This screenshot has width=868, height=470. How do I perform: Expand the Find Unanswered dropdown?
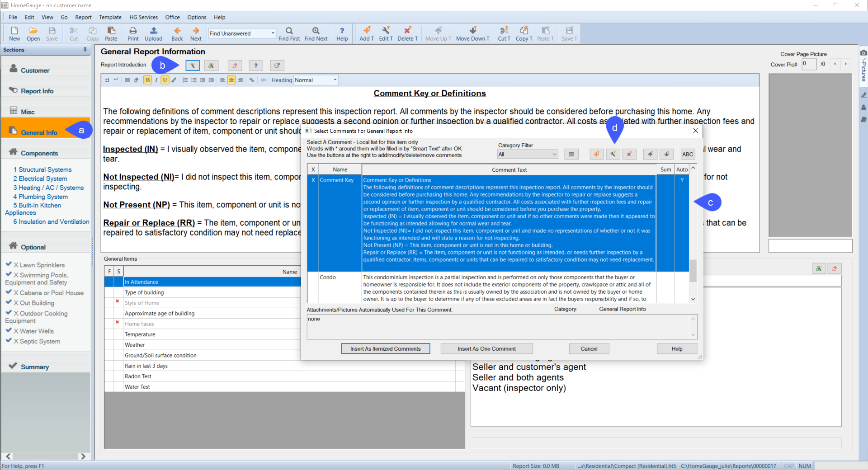273,33
